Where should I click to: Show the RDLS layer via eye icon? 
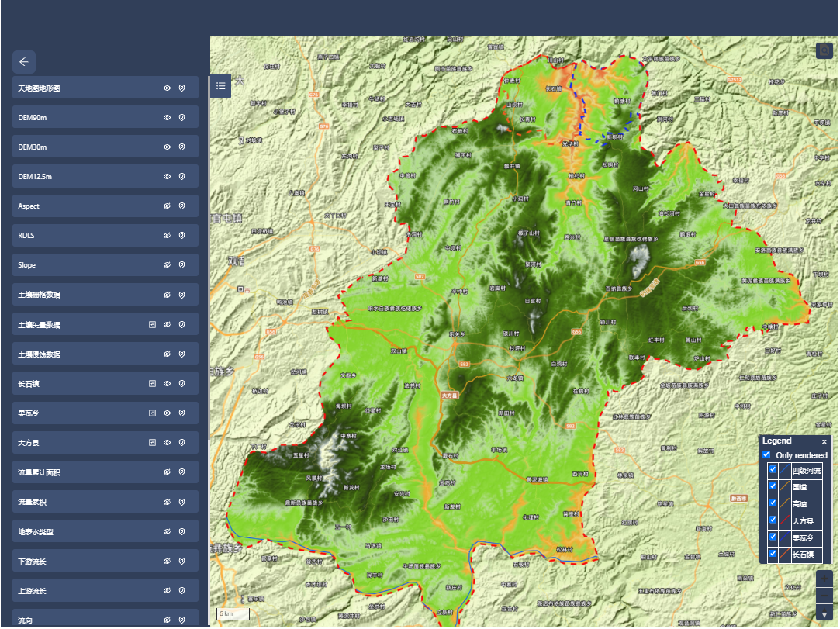coord(167,236)
